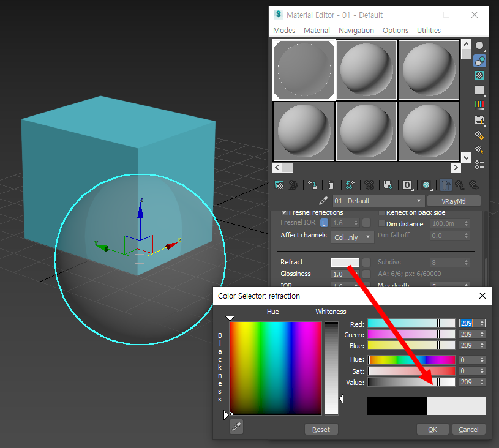Screen dimensions: 499x448
Task: Open material editor Options icon
Action: point(479,135)
